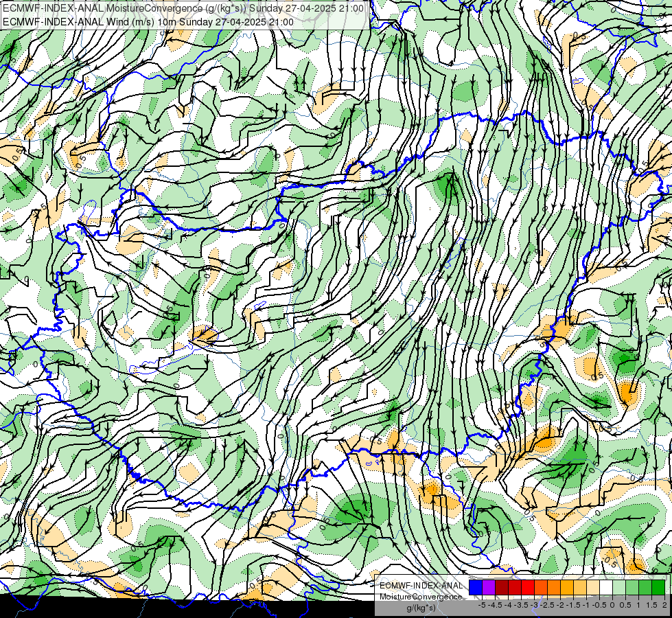Viewport: 672px width, 618px height.
Task: Click the pale green swatch between 0 and 0.5
Action: tap(619, 588)
